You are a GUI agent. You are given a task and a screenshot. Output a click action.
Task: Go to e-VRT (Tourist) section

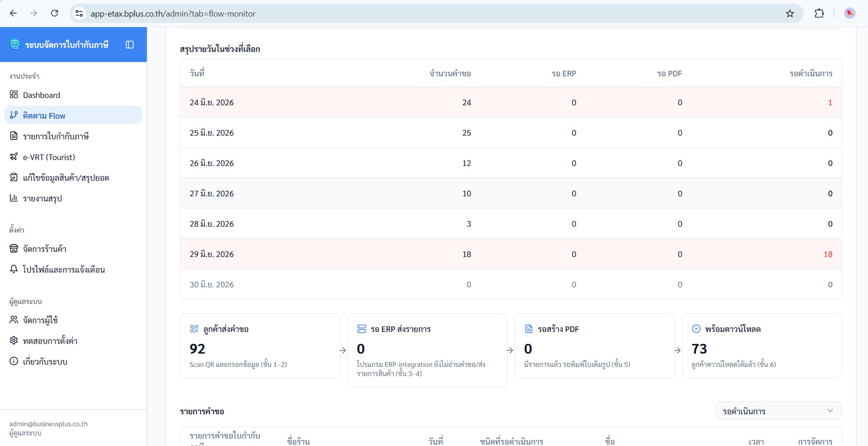[x=74, y=157]
